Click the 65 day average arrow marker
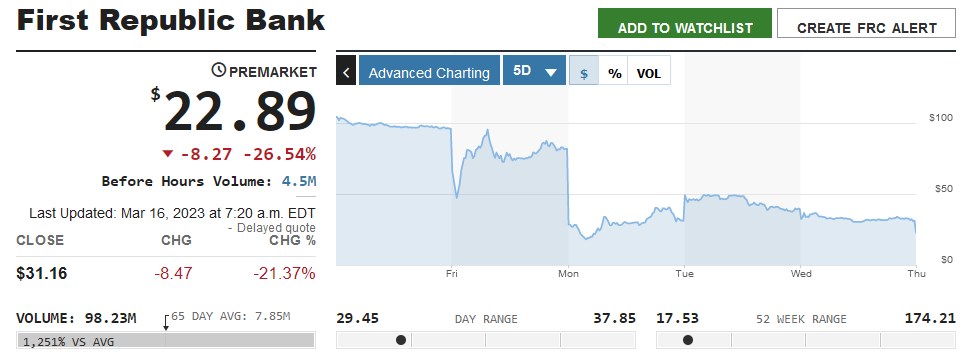 coord(166,322)
